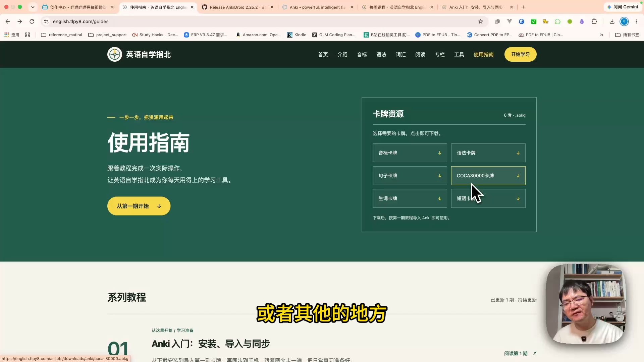The height and width of the screenshot is (362, 644).
Task: Open the Anki 入门:安装、导入与同步 article title
Action: tap(211, 344)
